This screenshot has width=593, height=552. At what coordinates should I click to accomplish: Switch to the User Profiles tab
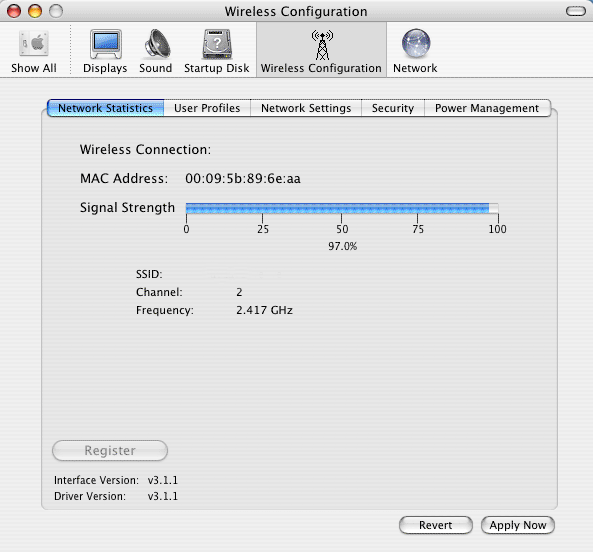click(x=207, y=108)
